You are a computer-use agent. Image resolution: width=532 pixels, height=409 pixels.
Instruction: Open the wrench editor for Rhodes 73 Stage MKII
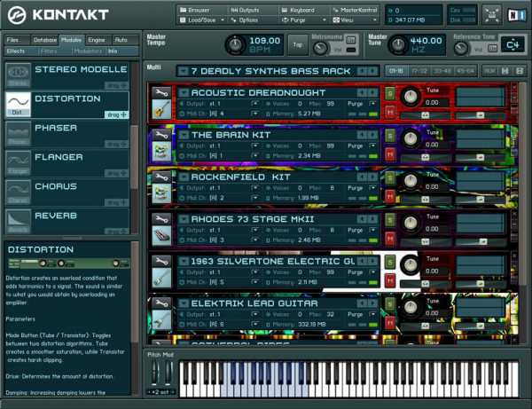click(161, 219)
